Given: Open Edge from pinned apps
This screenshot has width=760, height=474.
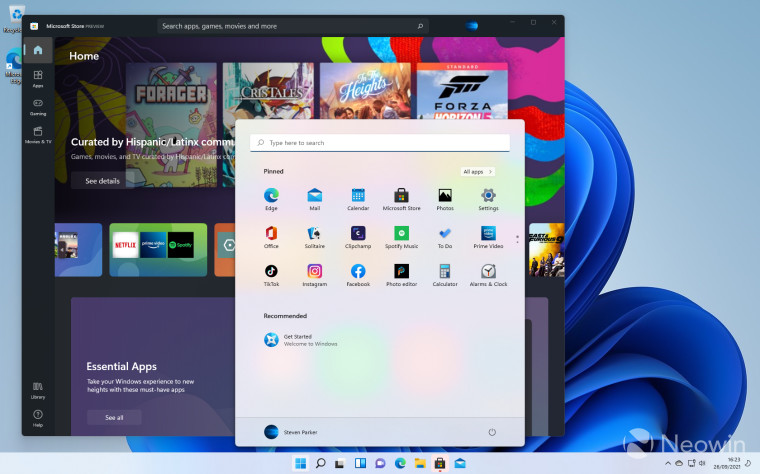Looking at the screenshot, I should (x=271, y=199).
